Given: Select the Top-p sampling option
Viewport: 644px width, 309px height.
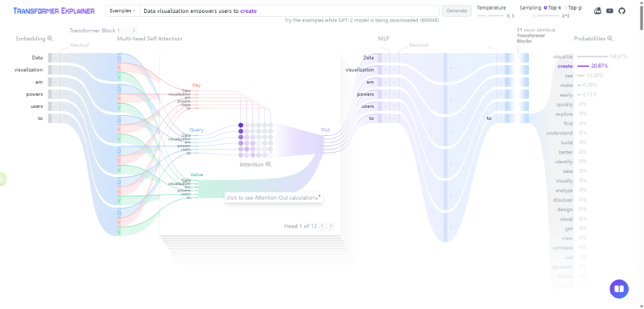Looking at the screenshot, I should [572, 7].
